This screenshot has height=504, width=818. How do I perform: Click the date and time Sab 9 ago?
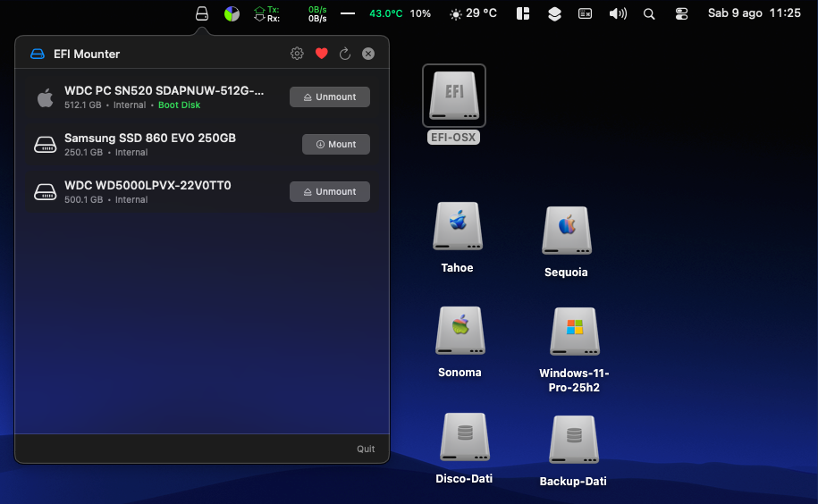point(754,13)
